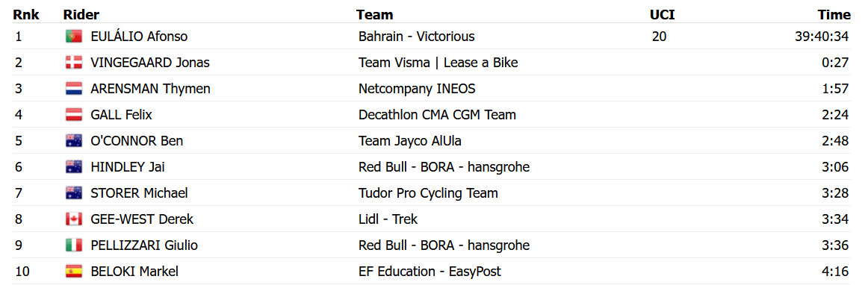Select the Netcompany INEOS team link
Viewport: 868px width, 285px height.
click(417, 89)
